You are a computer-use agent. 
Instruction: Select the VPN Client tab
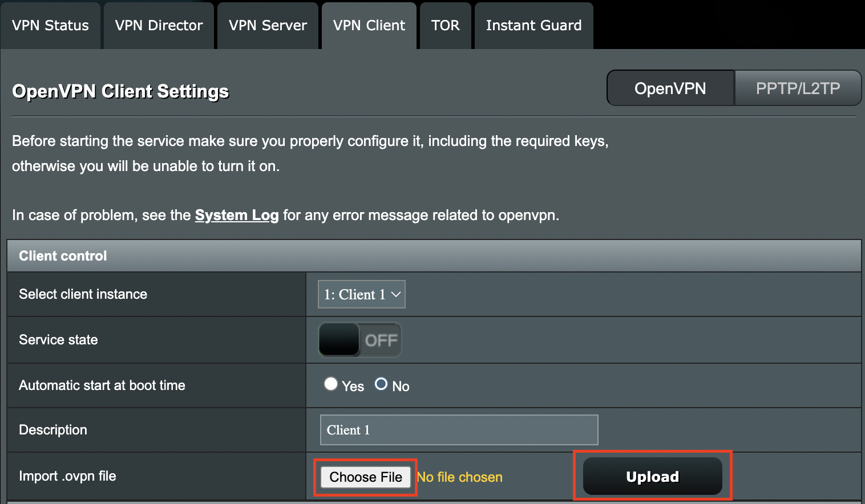pyautogui.click(x=369, y=26)
